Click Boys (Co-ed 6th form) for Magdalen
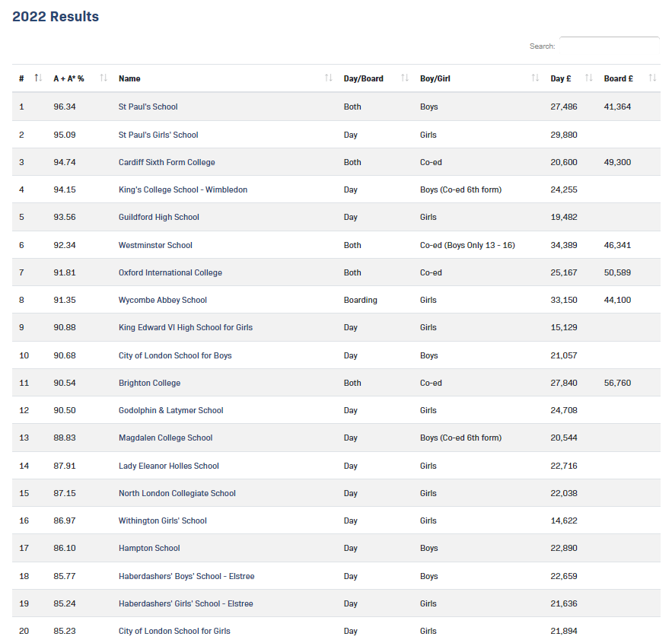 [x=460, y=438]
